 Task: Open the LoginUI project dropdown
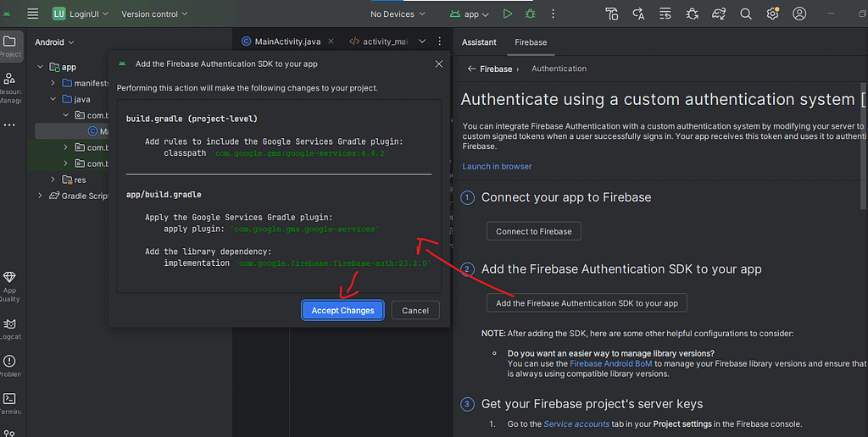point(80,14)
